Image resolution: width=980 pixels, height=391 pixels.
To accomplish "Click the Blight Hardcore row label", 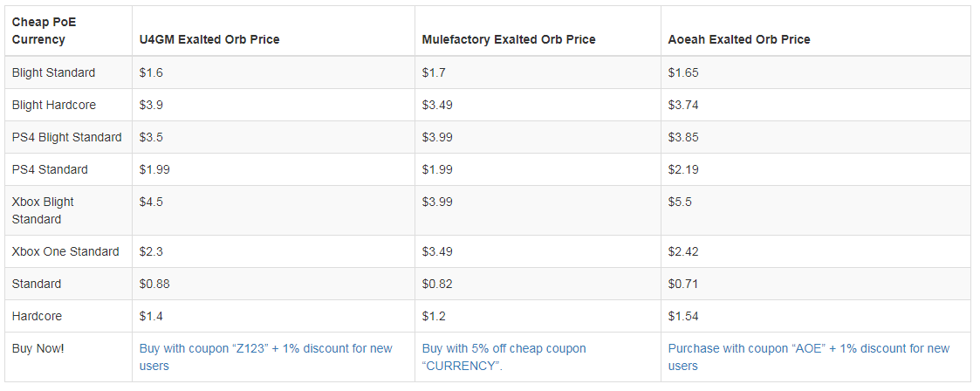I will point(54,105).
